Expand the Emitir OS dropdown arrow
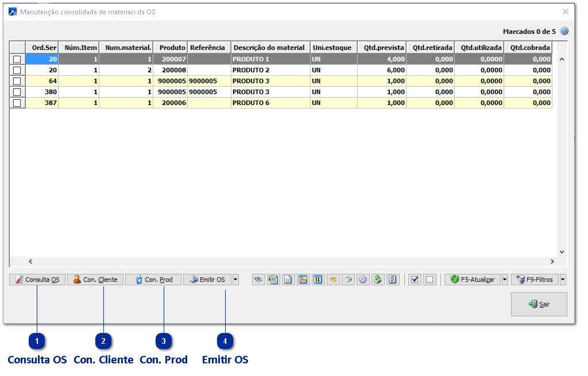 point(235,280)
